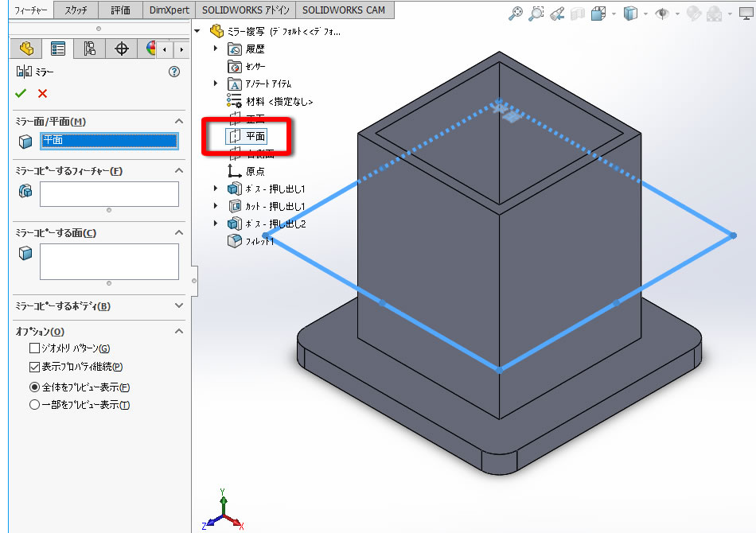Click the ミラーコピーするフィーチャー icon
The image size is (756, 533).
tap(25, 191)
